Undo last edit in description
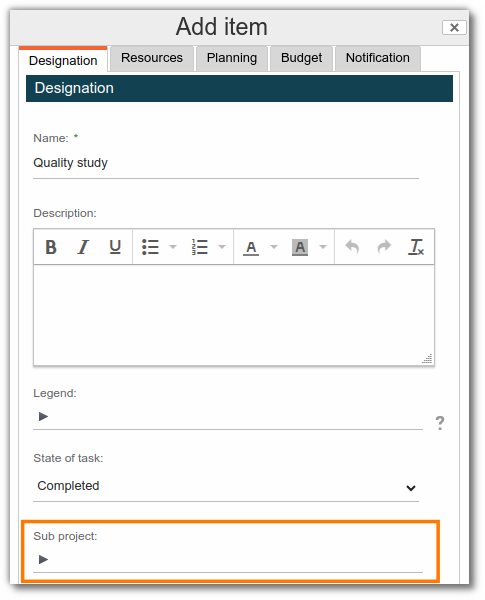The height and width of the screenshot is (600, 485). pos(352,247)
